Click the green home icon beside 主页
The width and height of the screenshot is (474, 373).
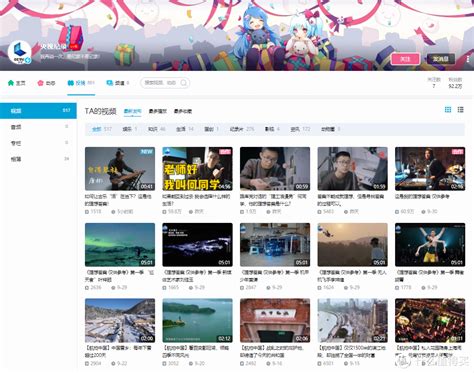coord(11,83)
